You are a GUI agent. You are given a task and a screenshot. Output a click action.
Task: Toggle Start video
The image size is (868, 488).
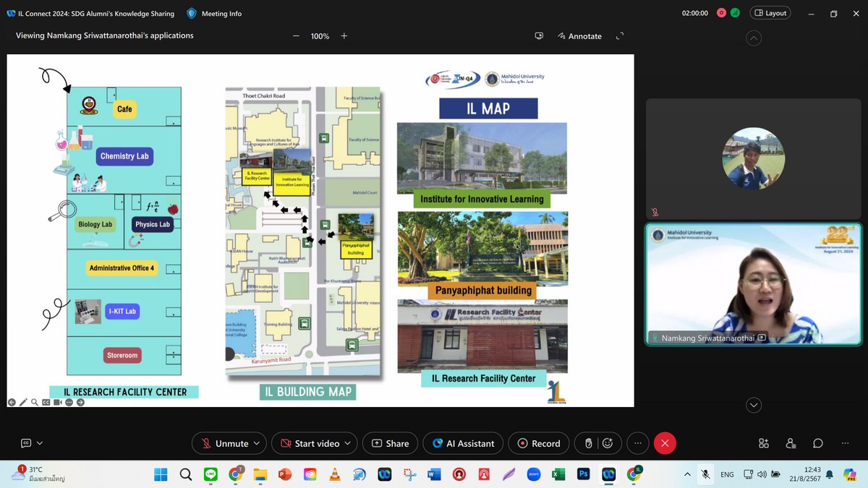[309, 443]
